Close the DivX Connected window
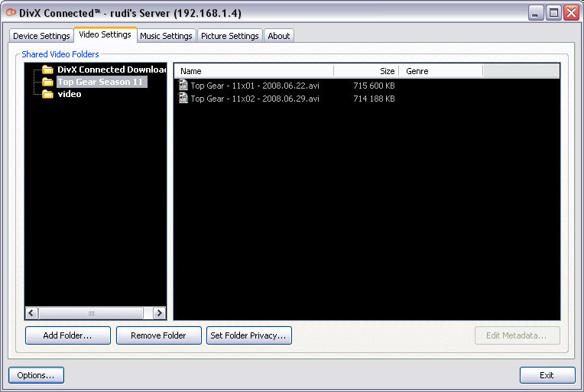584x392 pixels. (x=571, y=13)
